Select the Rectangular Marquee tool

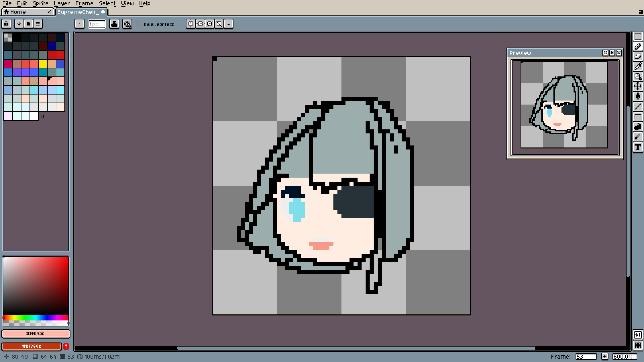pos(638,36)
